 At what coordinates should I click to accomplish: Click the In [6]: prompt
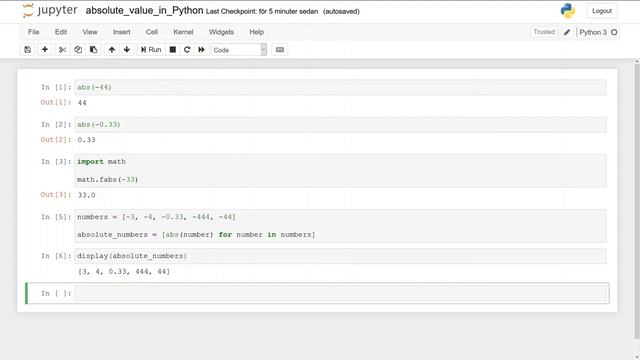tap(56, 256)
